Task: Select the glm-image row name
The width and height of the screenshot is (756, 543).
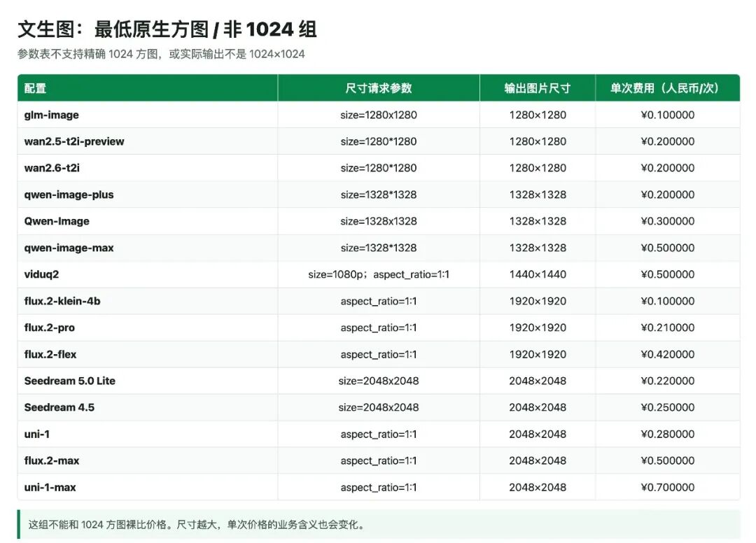Action: tap(52, 115)
